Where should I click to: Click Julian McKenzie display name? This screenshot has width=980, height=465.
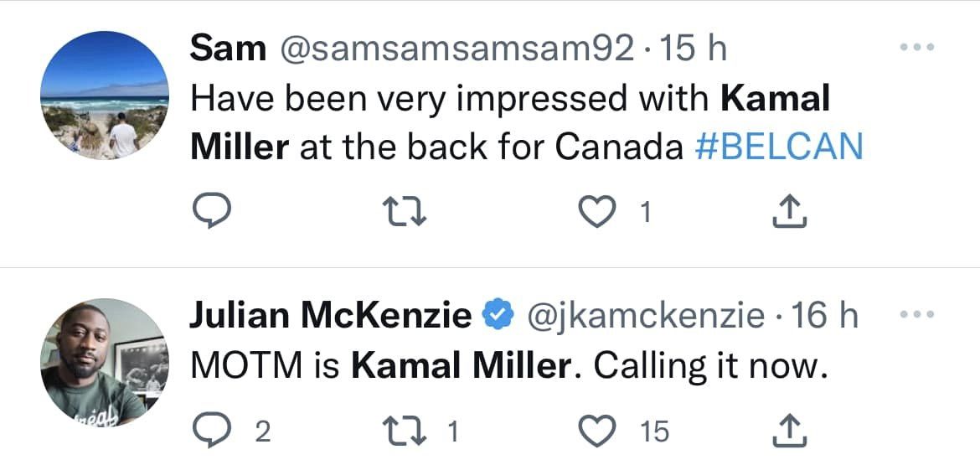tap(331, 316)
